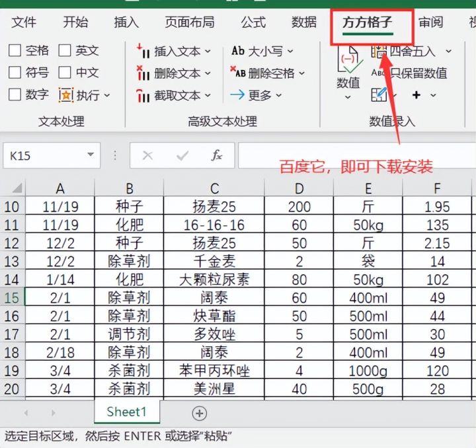The height and width of the screenshot is (448, 476).
Task: Switch to the 插入 tab
Action: pos(126,22)
